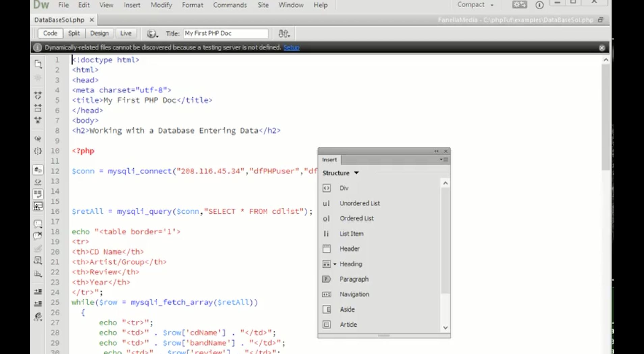The width and height of the screenshot is (644, 354).
Task: Click the Outdent Code icon
Action: click(38, 304)
